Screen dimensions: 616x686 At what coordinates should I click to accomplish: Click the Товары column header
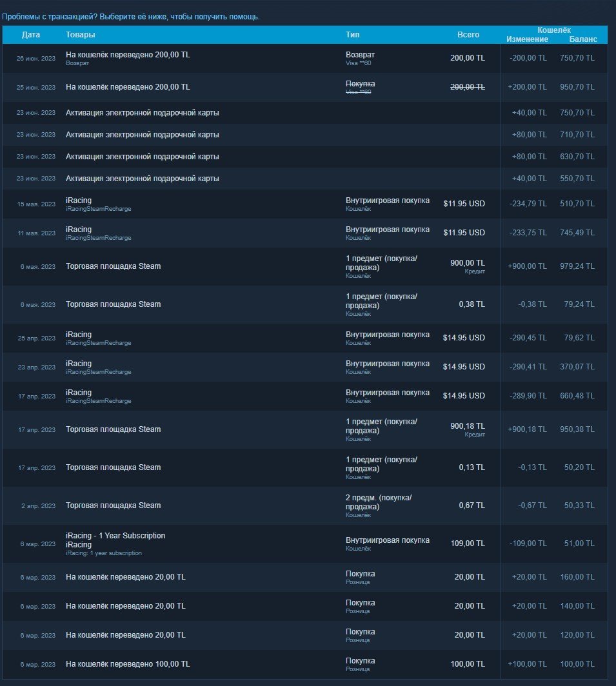click(80, 35)
